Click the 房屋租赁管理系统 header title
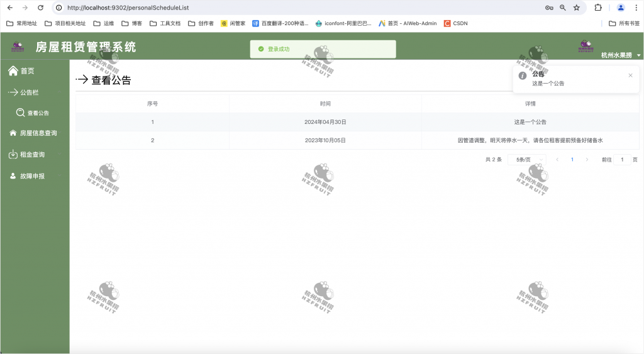This screenshot has width=644, height=354. click(x=86, y=47)
